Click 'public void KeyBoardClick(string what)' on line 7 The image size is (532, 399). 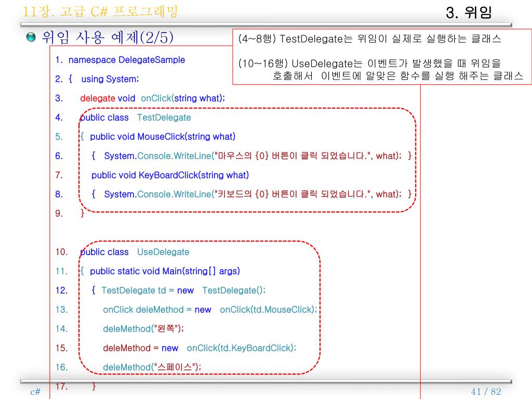click(170, 175)
